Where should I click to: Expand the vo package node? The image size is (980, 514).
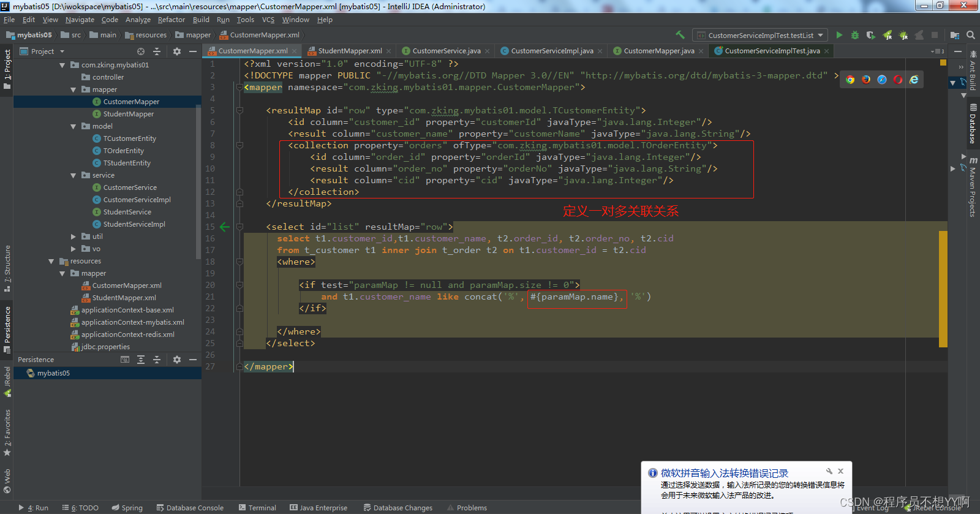pyautogui.click(x=73, y=249)
